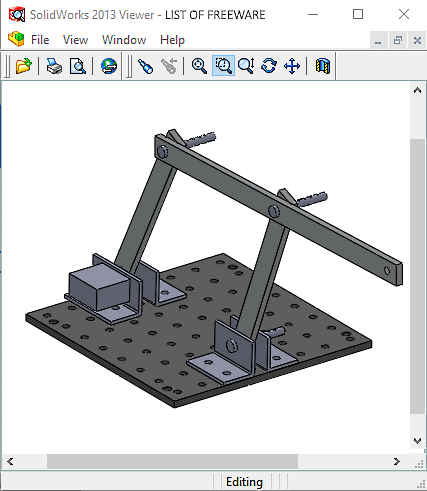Viewport: 427px width, 491px height.
Task: Click the document icon beside the File menu
Action: coord(16,39)
